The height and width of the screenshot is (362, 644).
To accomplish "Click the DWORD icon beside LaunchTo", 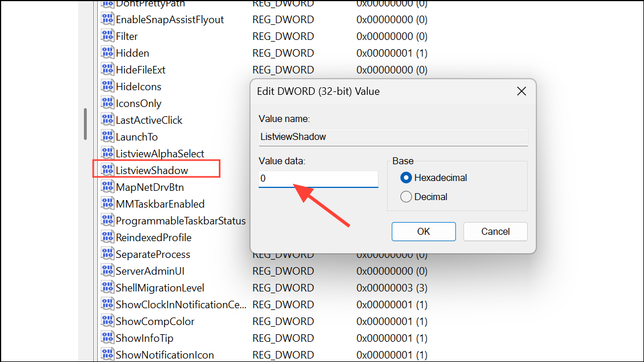I will (x=108, y=136).
